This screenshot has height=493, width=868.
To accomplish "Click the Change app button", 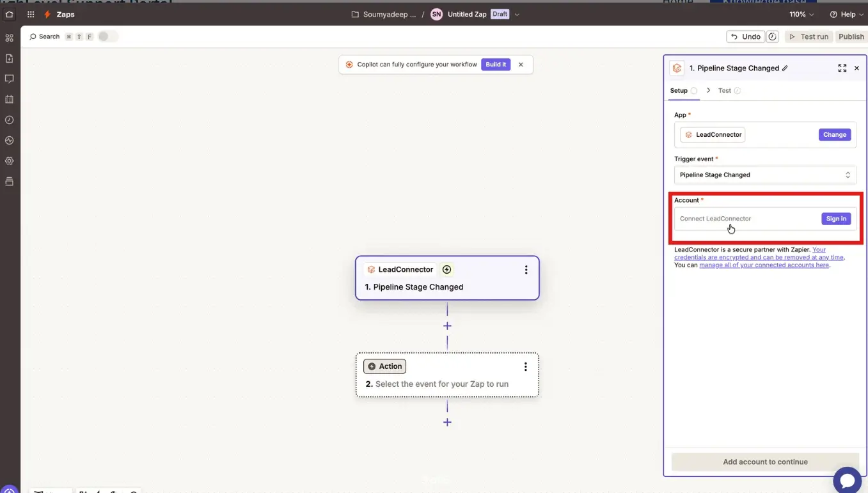I will pyautogui.click(x=835, y=135).
